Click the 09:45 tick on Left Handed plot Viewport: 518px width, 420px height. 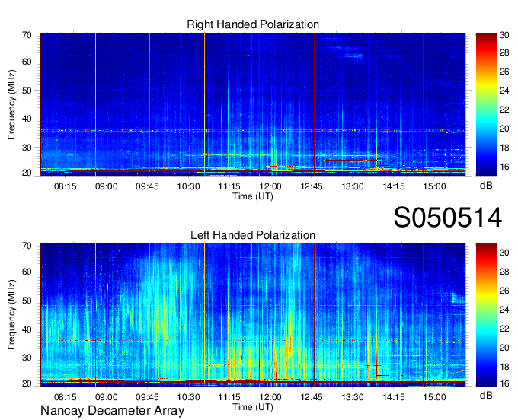tap(147, 397)
